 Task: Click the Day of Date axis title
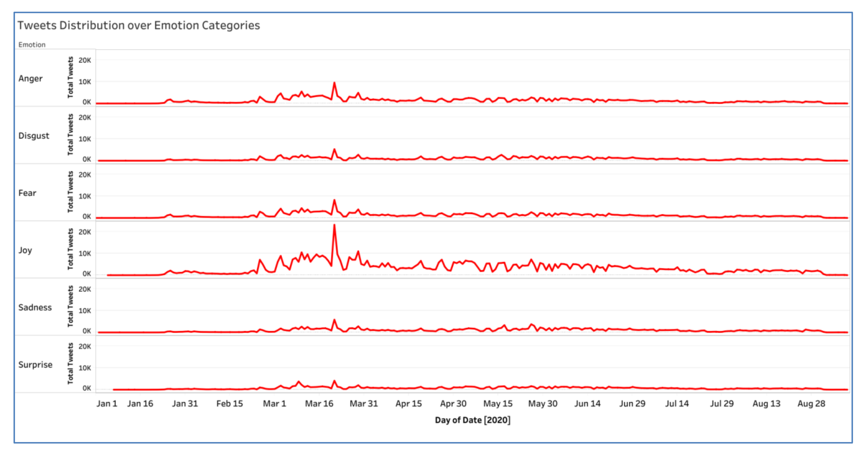pyautogui.click(x=472, y=420)
